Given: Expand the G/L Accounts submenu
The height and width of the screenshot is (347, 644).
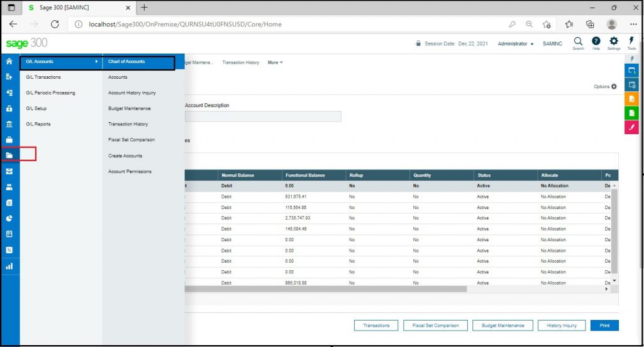Looking at the screenshot, I should pyautogui.click(x=61, y=61).
